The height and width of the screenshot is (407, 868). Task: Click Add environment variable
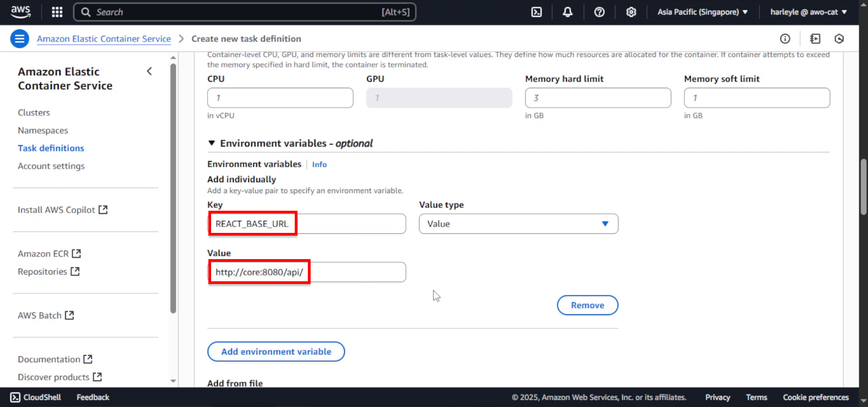point(276,352)
